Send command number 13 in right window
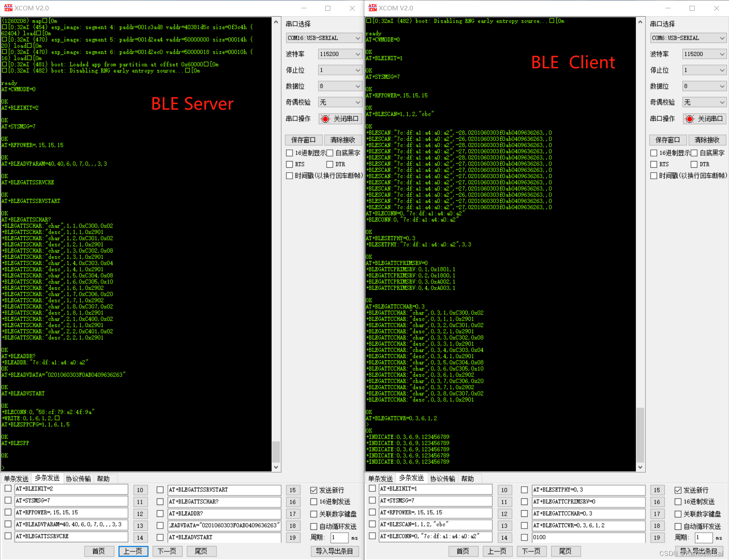729x560 pixels. point(504,526)
